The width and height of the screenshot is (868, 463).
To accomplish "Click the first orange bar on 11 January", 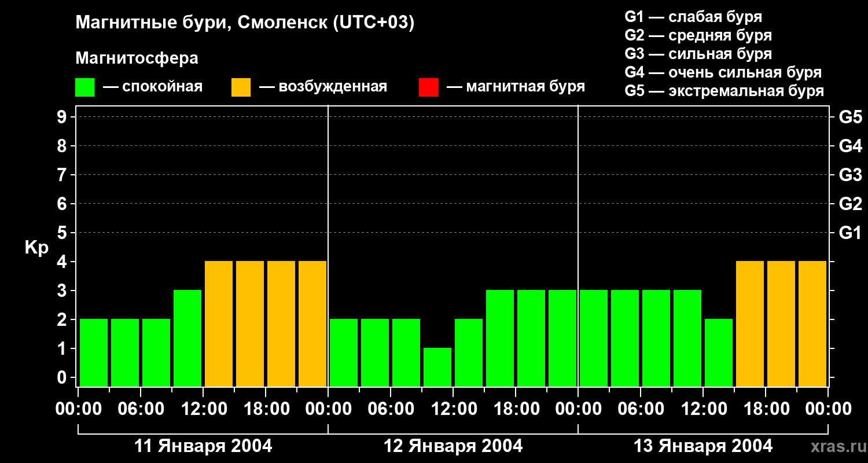I will (219, 324).
